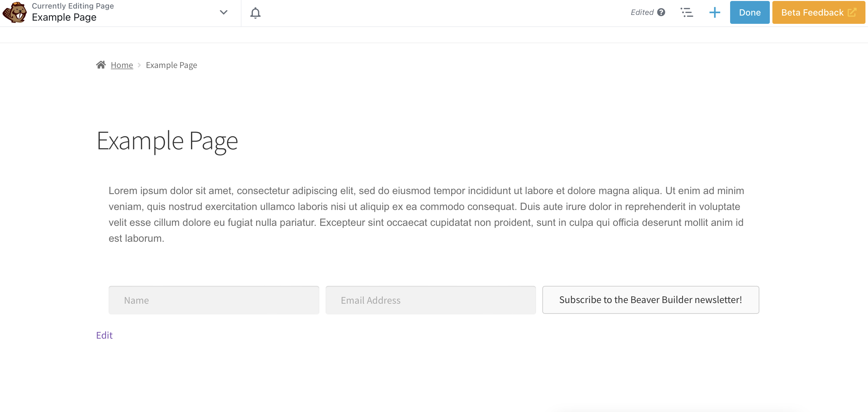Click the purple Edit link
This screenshot has height=412, width=868.
[x=104, y=335]
